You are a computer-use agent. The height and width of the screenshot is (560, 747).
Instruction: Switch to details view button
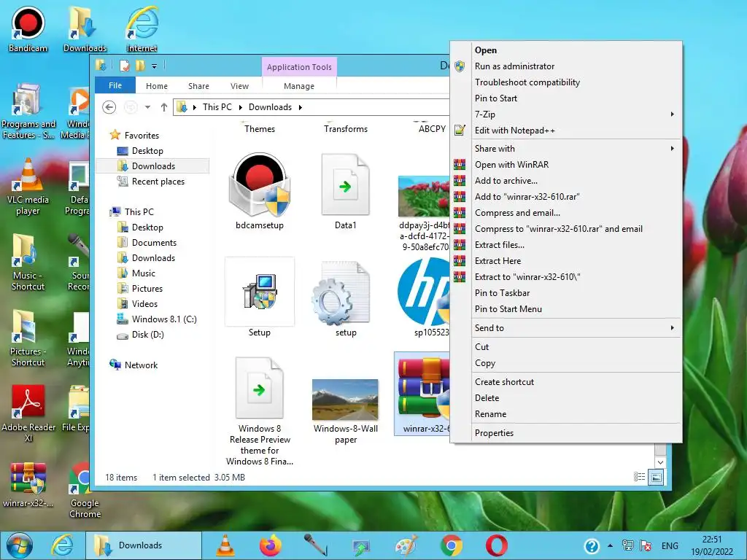tap(639, 477)
